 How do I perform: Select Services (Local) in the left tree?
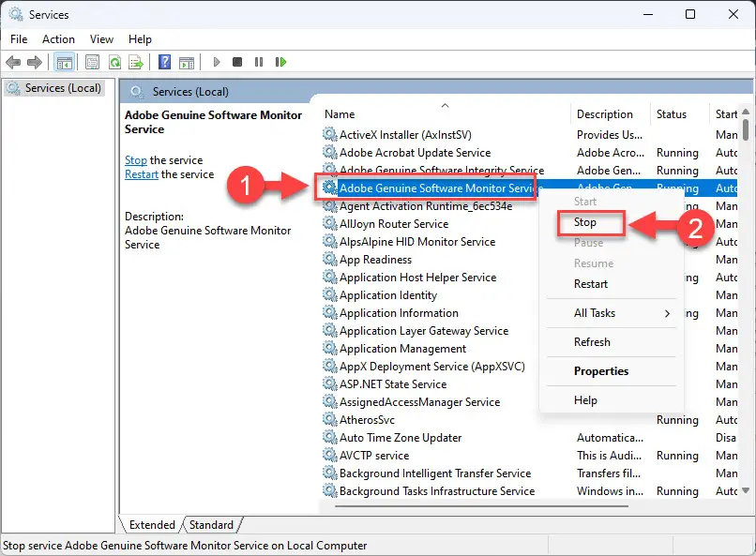(x=58, y=87)
